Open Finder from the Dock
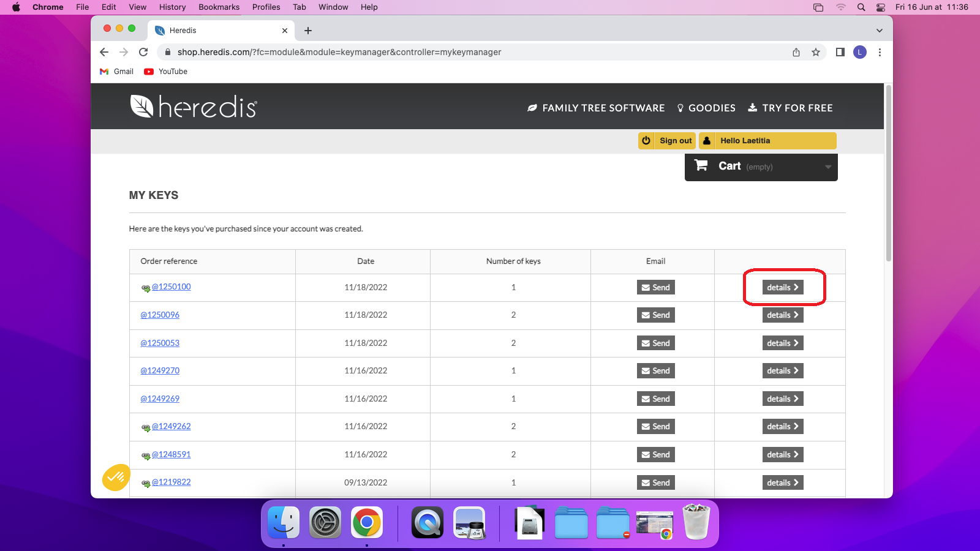This screenshot has height=551, width=980. [284, 523]
